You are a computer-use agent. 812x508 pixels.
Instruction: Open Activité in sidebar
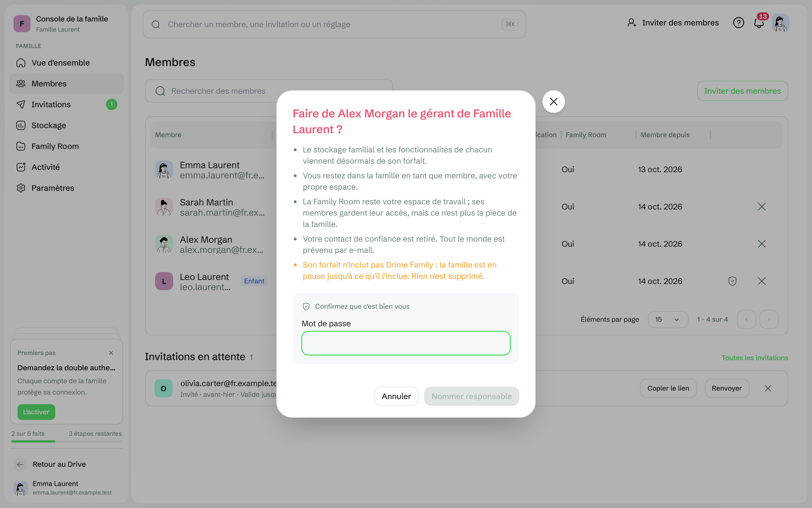click(67, 167)
